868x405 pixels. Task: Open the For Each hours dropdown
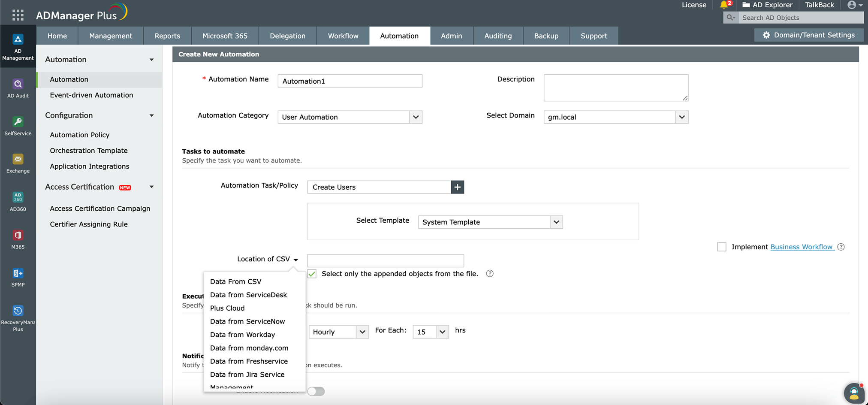(431, 332)
